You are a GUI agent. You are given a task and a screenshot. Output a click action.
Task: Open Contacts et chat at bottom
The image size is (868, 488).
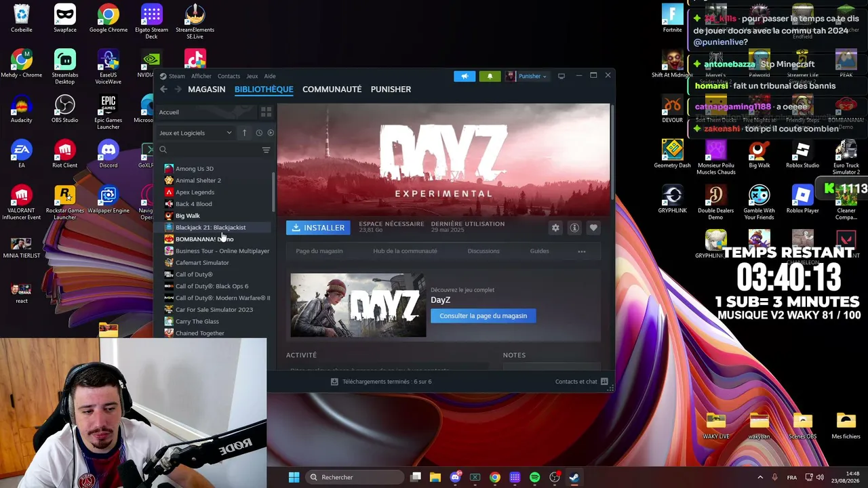576,382
